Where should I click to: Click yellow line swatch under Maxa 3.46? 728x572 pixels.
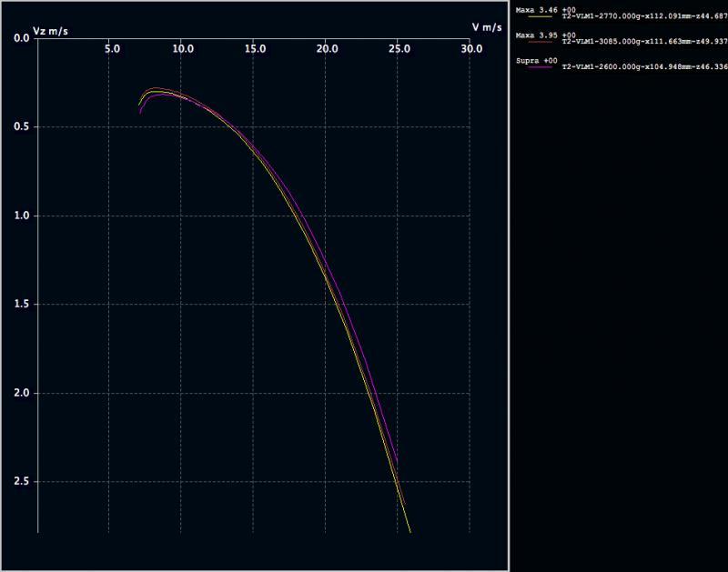click(538, 16)
